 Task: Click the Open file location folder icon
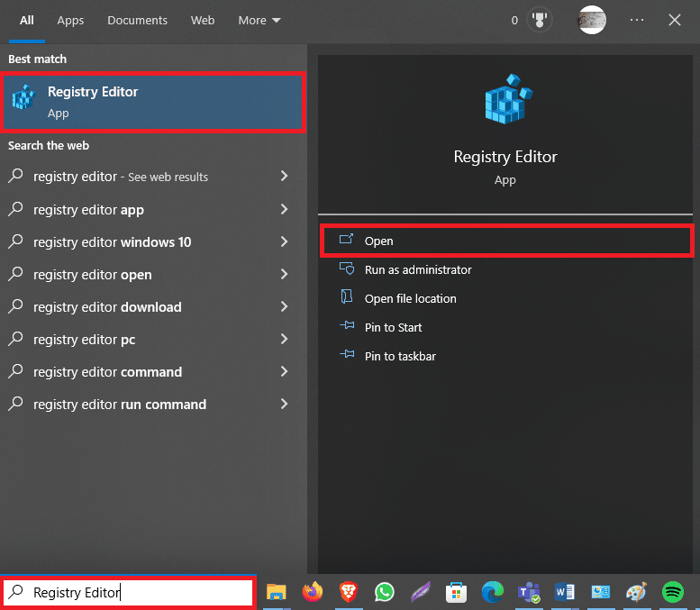[347, 297]
